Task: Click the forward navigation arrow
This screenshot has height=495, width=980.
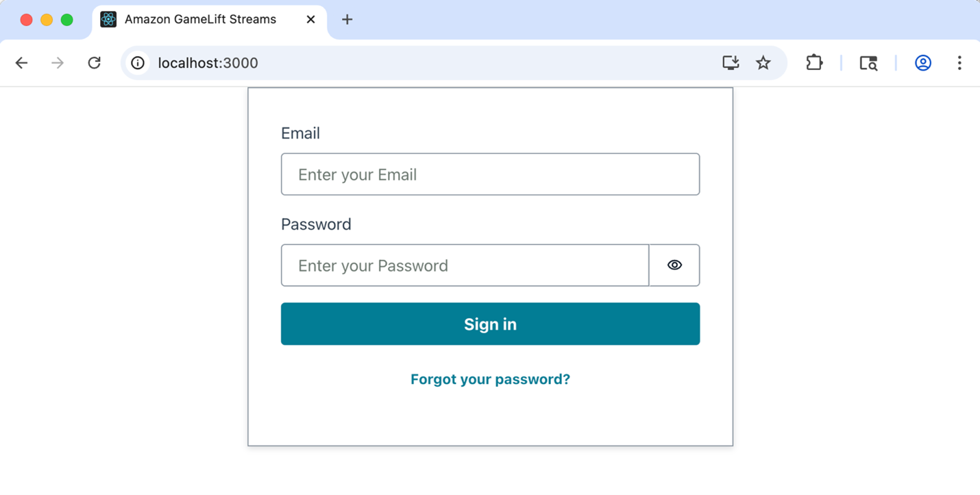Action: 58,62
